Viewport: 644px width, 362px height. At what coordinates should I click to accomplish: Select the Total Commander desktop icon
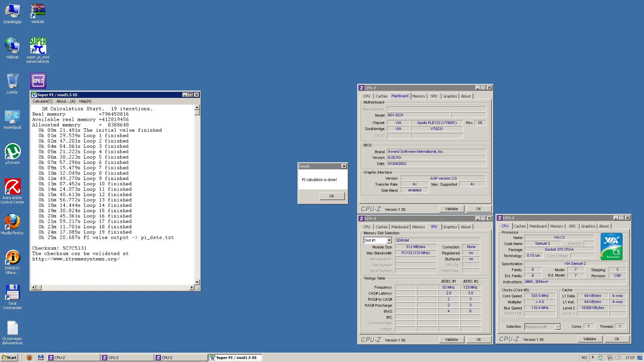pyautogui.click(x=12, y=297)
